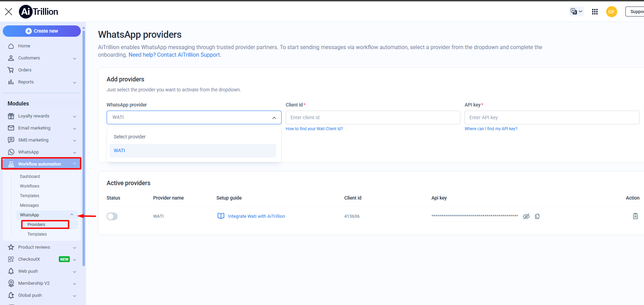Click the SMS marketing chat icon
The height and width of the screenshot is (305, 644).
click(x=11, y=140)
